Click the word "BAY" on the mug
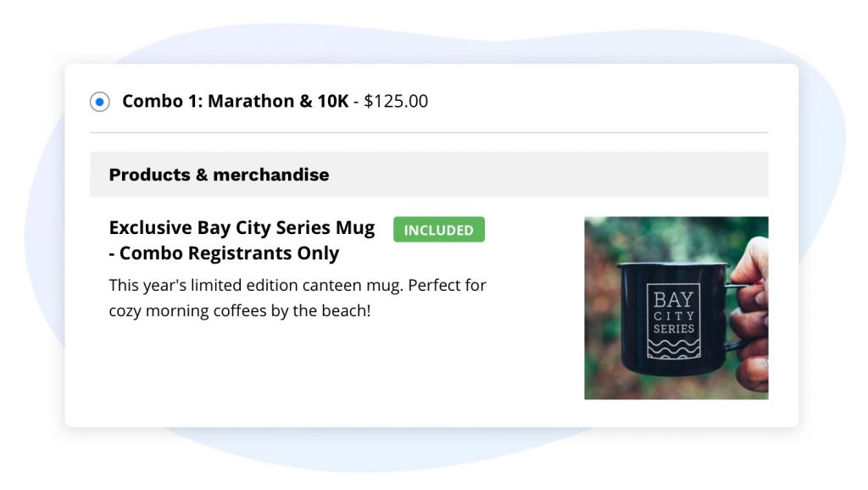The width and height of the screenshot is (868, 490). 674,299
